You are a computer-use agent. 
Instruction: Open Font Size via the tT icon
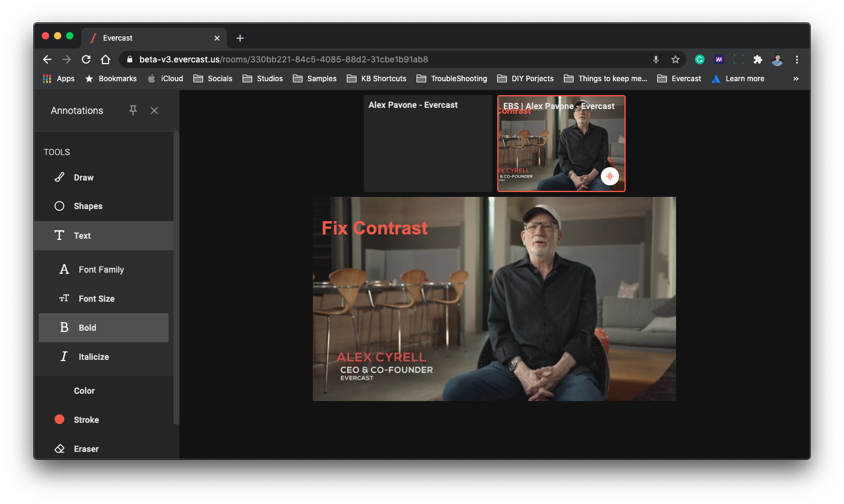64,299
